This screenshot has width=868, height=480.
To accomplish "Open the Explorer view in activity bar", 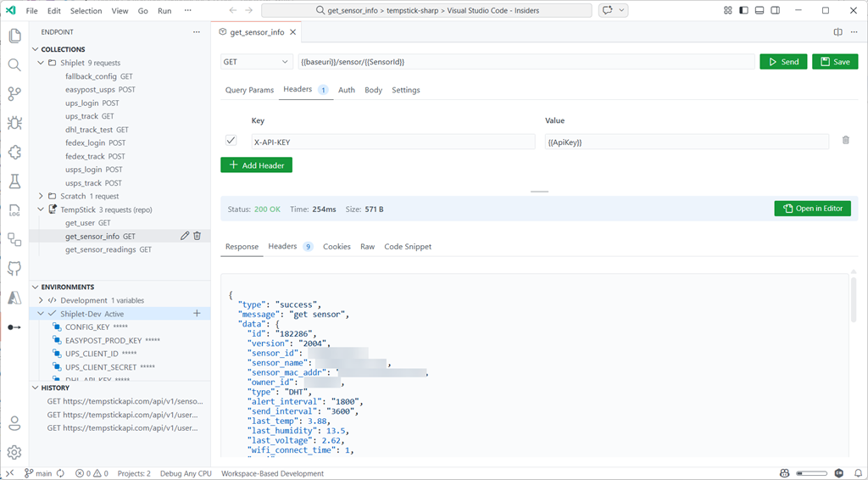I will (x=15, y=36).
